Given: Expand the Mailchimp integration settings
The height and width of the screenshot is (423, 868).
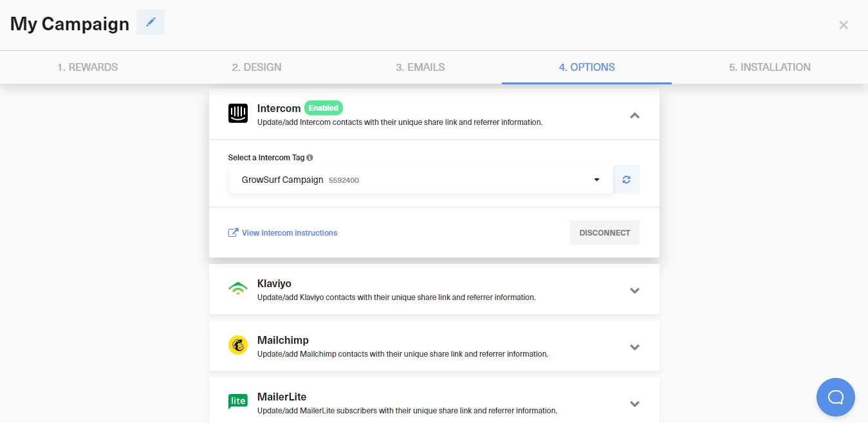Looking at the screenshot, I should pyautogui.click(x=634, y=347).
